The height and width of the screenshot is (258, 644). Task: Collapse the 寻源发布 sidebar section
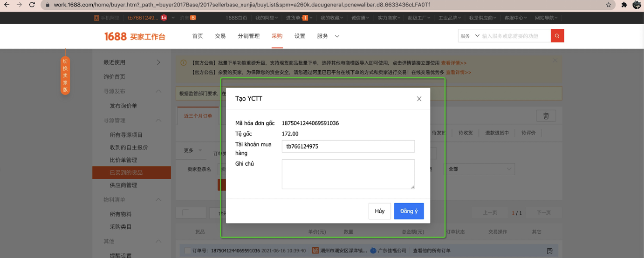158,91
